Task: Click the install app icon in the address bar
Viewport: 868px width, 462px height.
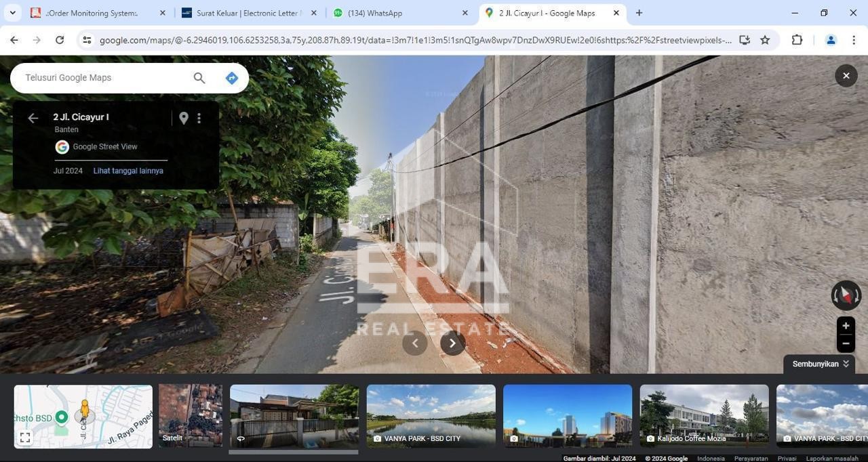Action: pyautogui.click(x=745, y=40)
